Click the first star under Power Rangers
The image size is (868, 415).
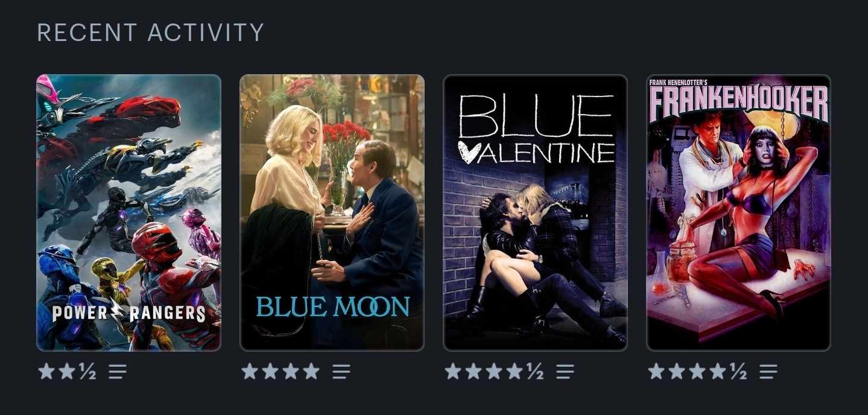46,371
